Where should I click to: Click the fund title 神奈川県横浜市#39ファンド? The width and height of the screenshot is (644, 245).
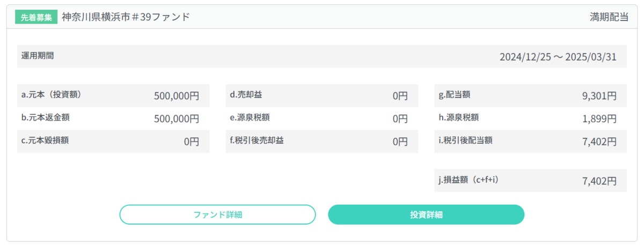[126, 17]
